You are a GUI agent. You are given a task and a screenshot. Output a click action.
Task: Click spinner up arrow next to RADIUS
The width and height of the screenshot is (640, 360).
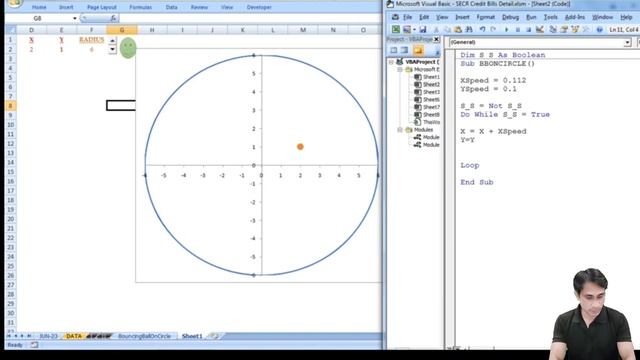[112, 40]
